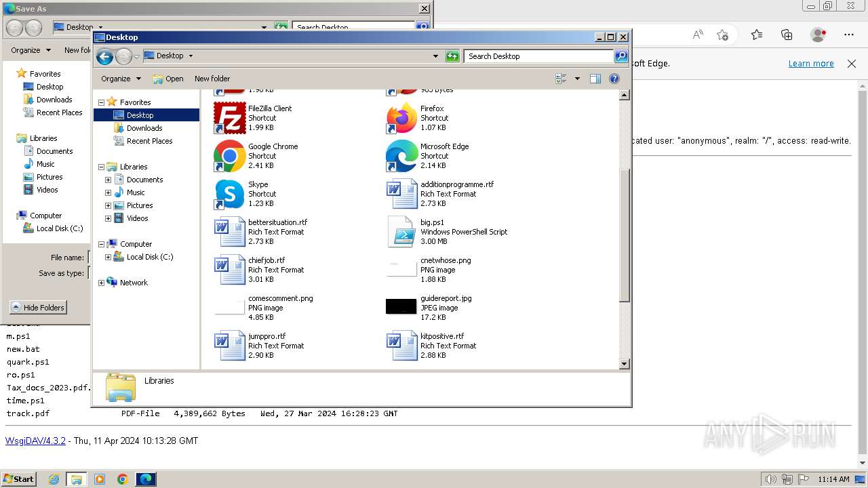Click in the Search Desktop field
The height and width of the screenshot is (488, 868).
click(x=539, y=56)
